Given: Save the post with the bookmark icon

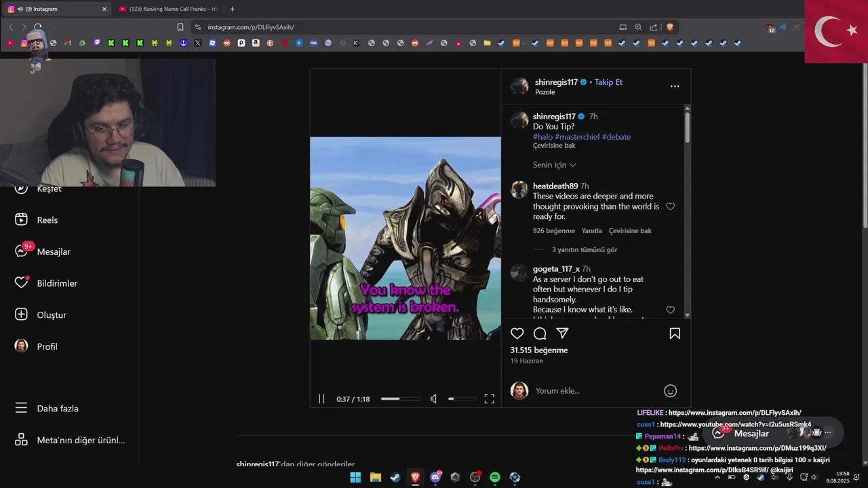Looking at the screenshot, I should tap(675, 333).
